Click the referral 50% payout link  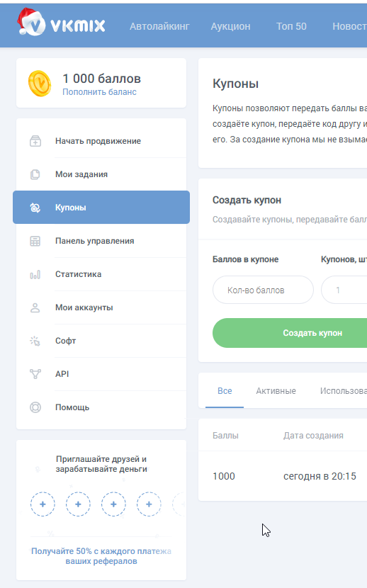pyautogui.click(x=101, y=556)
